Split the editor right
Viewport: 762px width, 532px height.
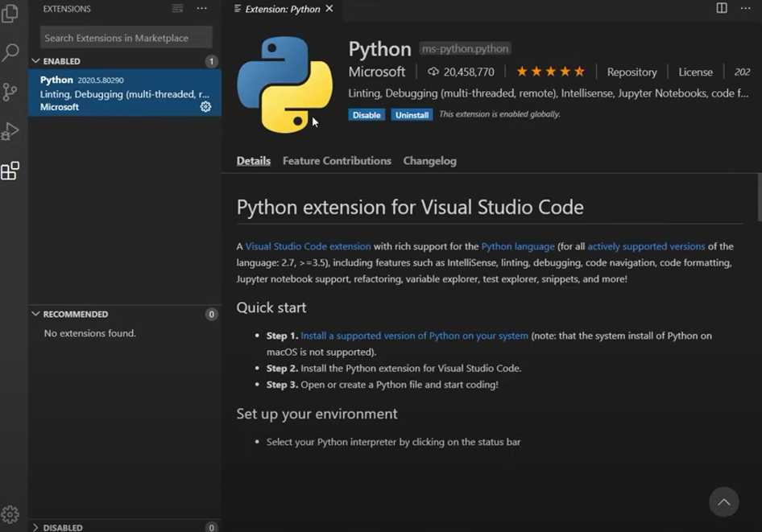tap(722, 8)
